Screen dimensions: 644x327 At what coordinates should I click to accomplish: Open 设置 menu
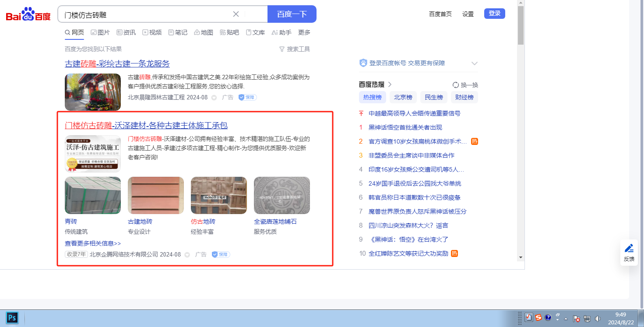[468, 14]
